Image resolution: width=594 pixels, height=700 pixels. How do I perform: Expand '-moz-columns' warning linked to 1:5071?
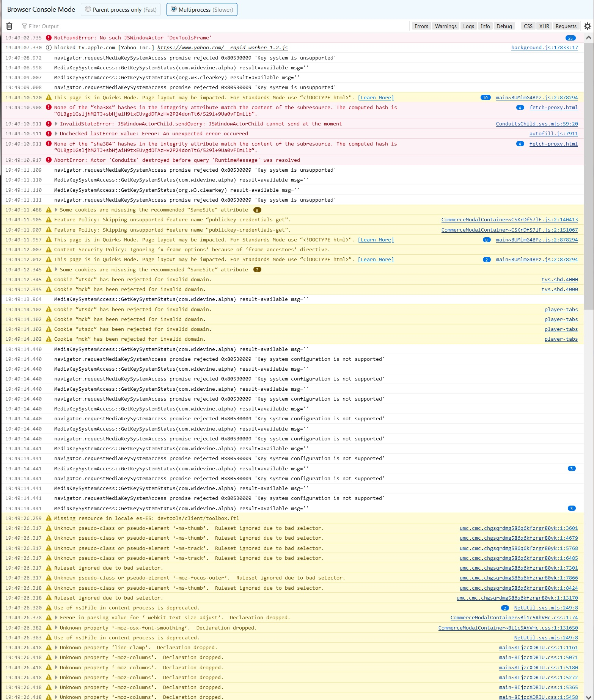coord(56,658)
